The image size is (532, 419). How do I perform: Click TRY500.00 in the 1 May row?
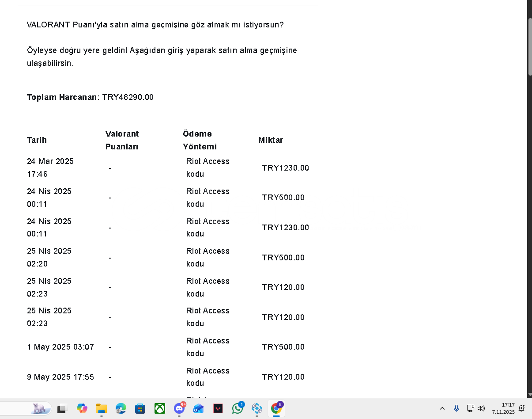coord(283,347)
